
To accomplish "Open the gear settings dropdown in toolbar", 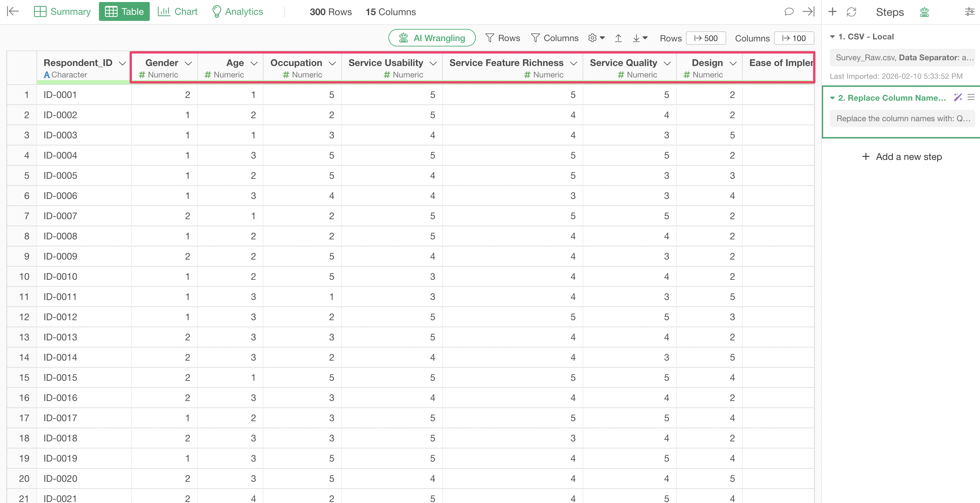I will [x=596, y=38].
